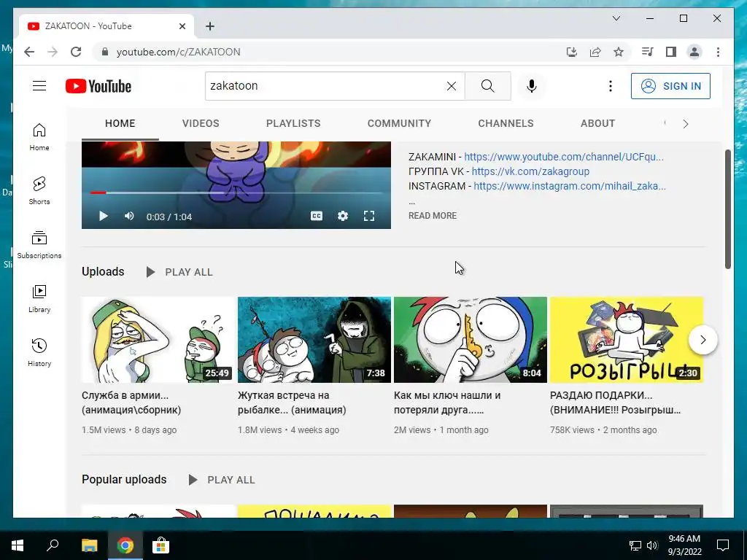747x560 pixels.
Task: Clear the search box with the X icon
Action: (451, 86)
